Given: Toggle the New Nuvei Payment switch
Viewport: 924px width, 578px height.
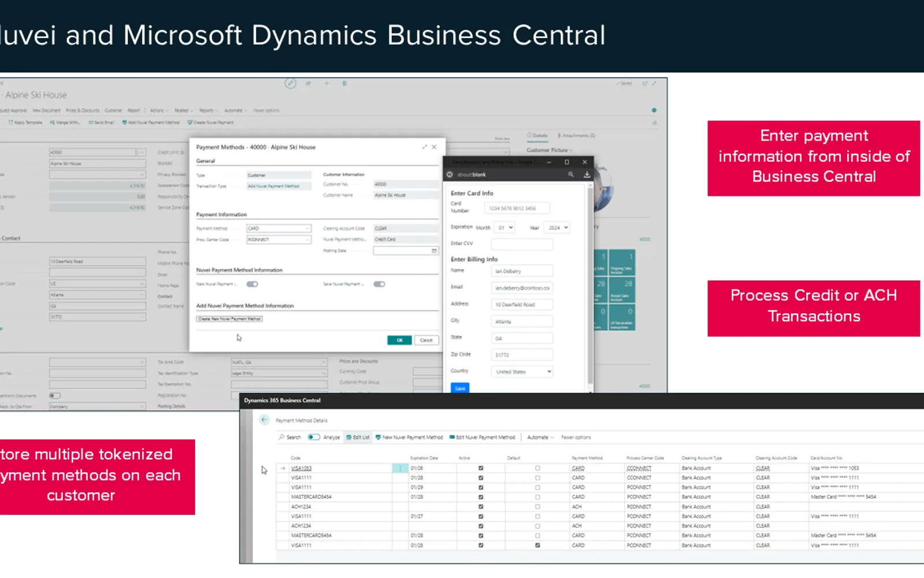Looking at the screenshot, I should click(252, 284).
